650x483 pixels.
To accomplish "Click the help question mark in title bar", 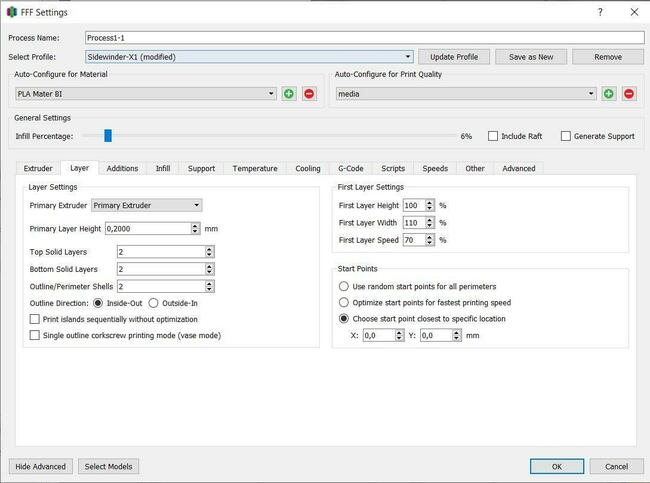I will click(600, 11).
